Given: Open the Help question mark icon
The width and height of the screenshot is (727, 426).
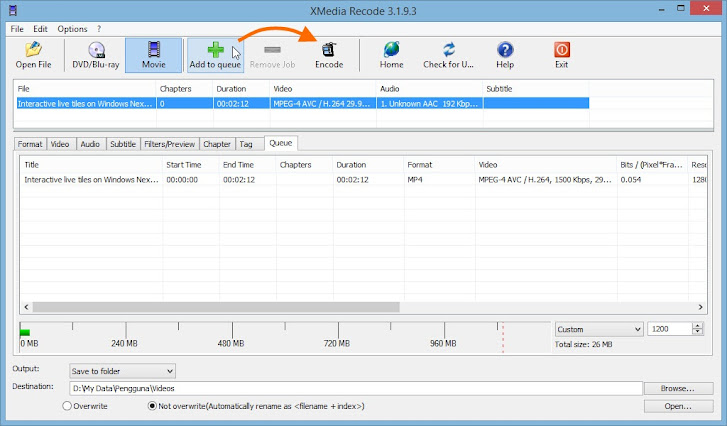Looking at the screenshot, I should pos(505,50).
